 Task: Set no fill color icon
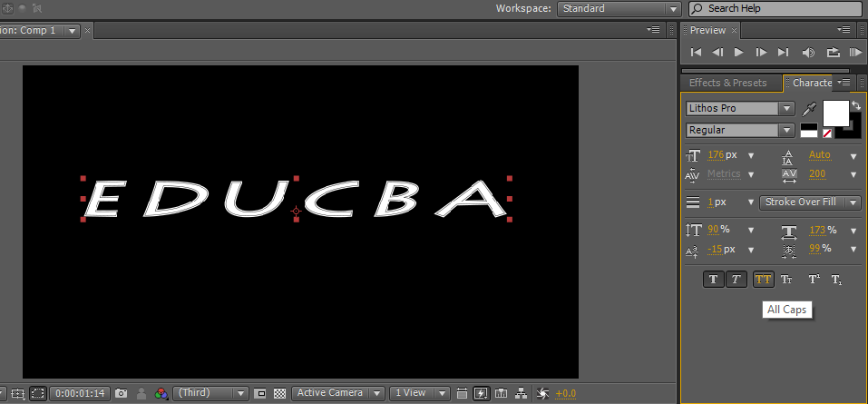point(827,133)
